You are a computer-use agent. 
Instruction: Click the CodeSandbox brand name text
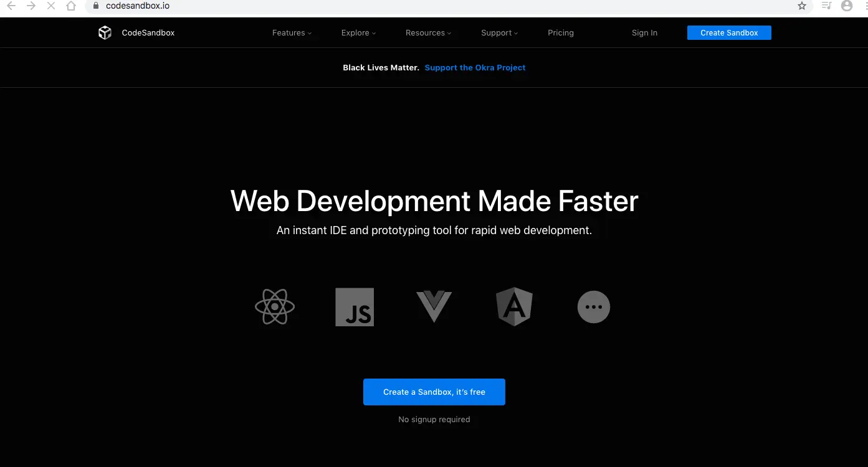coord(148,33)
